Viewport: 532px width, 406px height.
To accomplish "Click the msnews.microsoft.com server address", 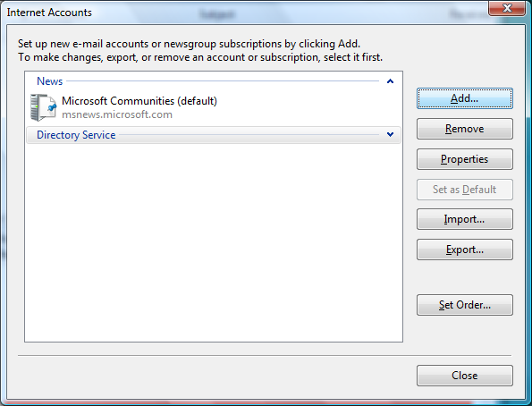I will pos(117,114).
